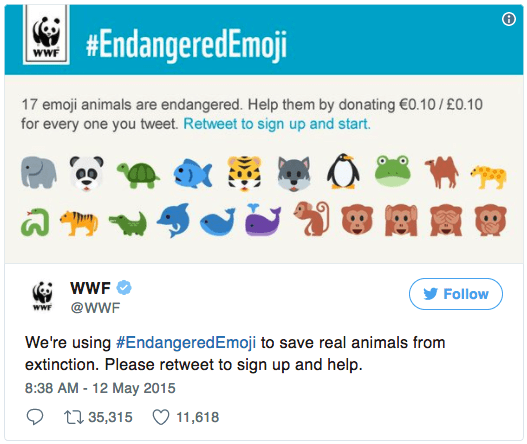Screen dimensions: 527x444
Task: Click the purple spouting whale emoji
Action: pyautogui.click(x=263, y=219)
